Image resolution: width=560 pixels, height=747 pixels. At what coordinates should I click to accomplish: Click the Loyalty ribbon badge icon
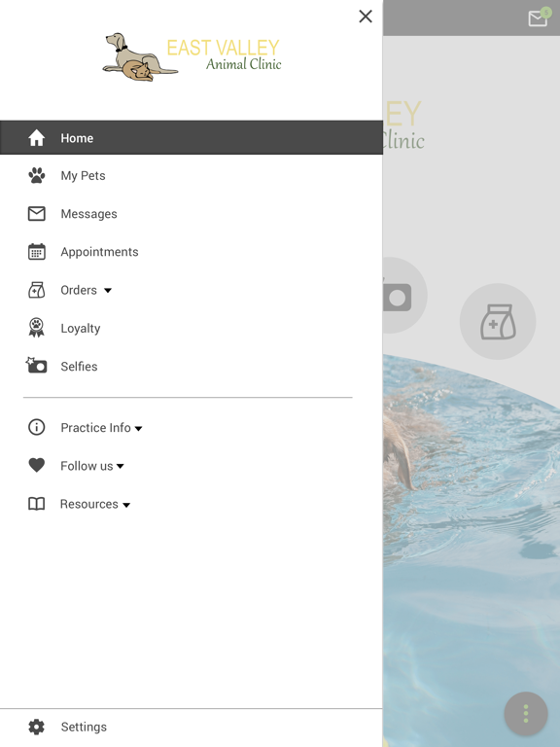pos(37,328)
